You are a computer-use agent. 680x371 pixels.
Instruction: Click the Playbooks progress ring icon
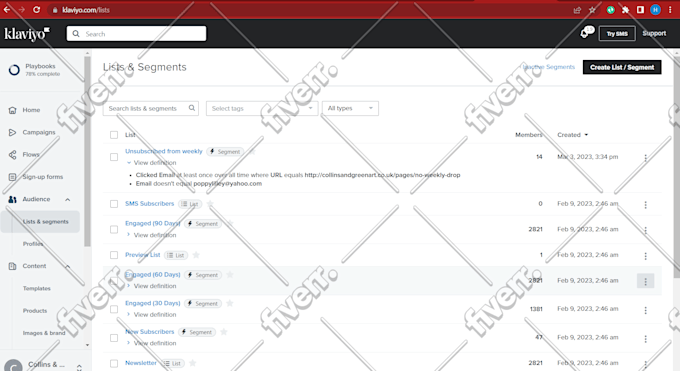(14, 70)
